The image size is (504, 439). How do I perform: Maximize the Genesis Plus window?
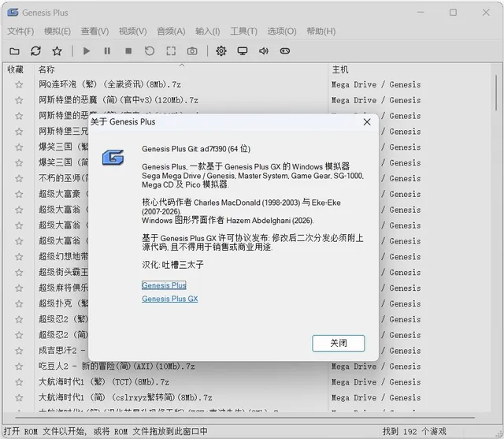click(x=453, y=13)
